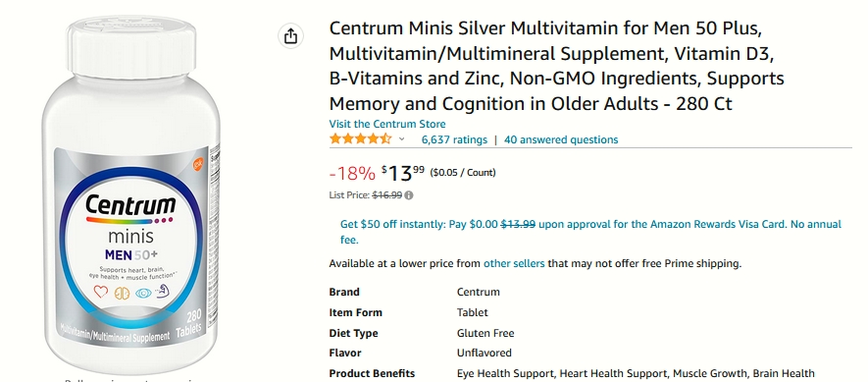Visit the Centrum Store

[x=387, y=124]
